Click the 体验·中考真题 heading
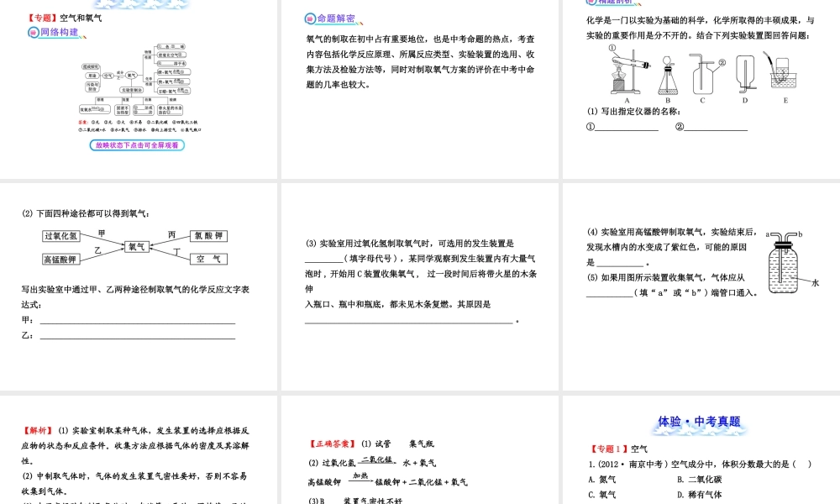840x504 pixels. point(700,422)
